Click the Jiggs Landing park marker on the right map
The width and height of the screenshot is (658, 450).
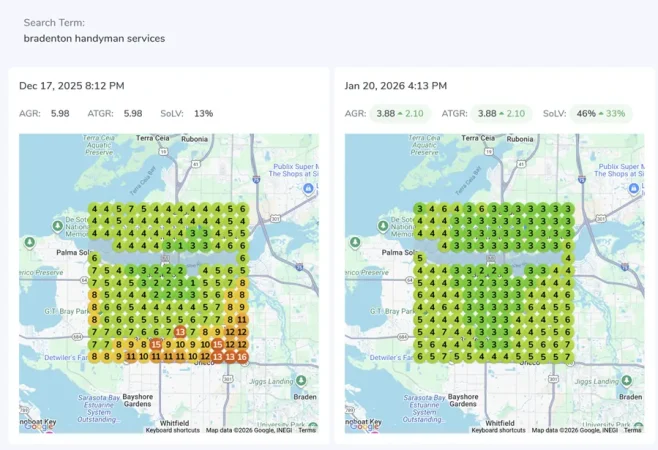[x=627, y=381]
